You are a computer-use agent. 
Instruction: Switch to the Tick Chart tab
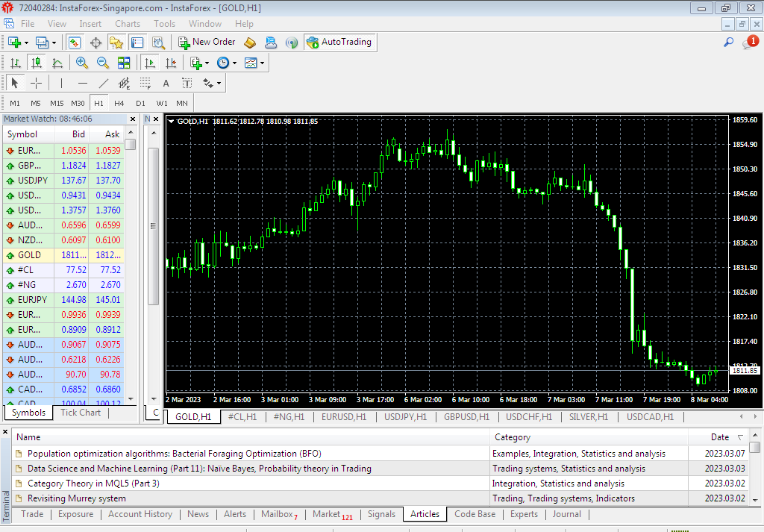click(x=81, y=413)
